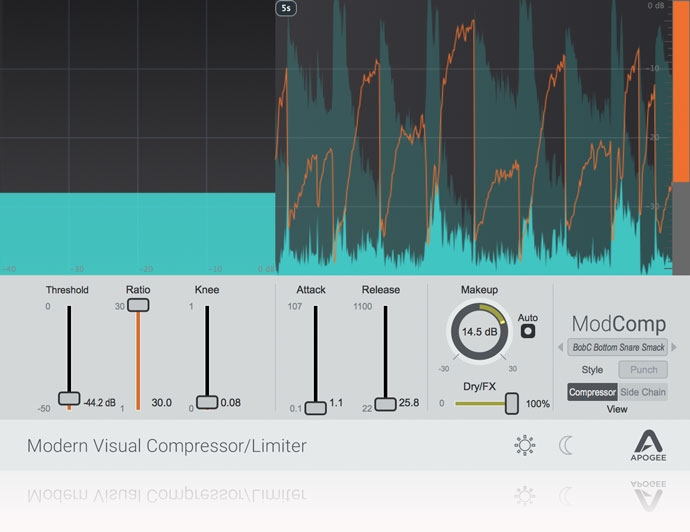The height and width of the screenshot is (532, 690).
Task: Switch to Compressor view
Action: tap(592, 392)
